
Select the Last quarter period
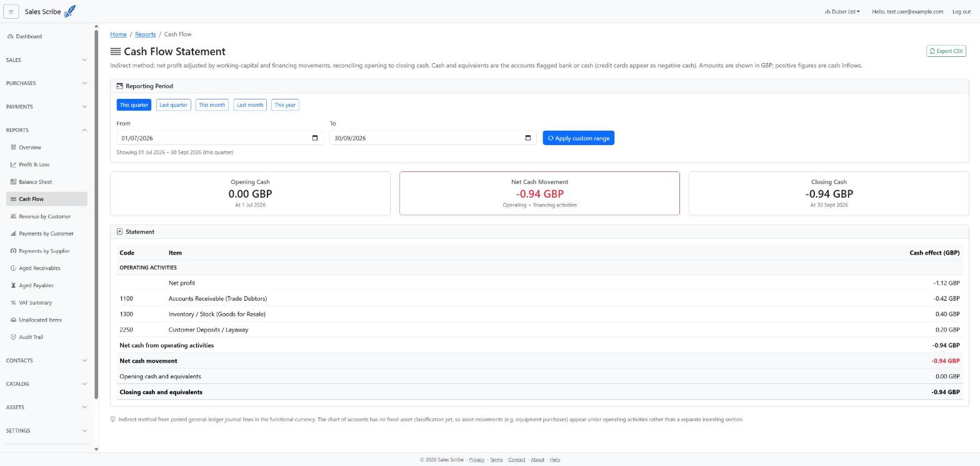[174, 105]
